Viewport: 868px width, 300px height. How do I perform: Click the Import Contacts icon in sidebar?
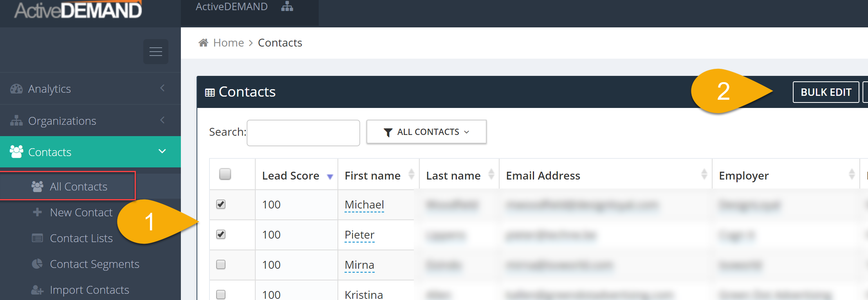[37, 290]
